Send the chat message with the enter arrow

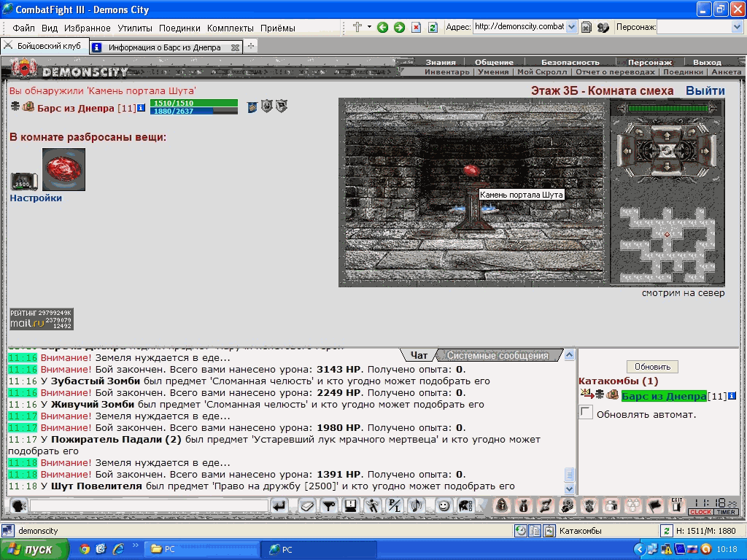[x=279, y=506]
